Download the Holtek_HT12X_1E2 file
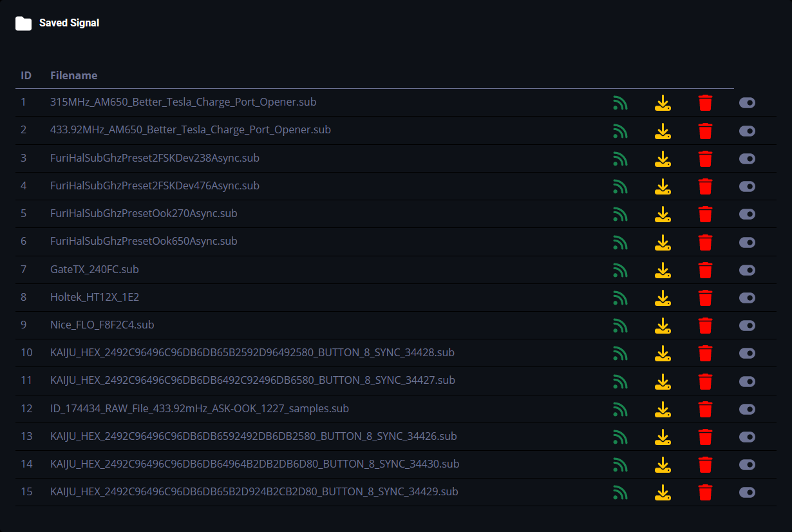 663,298
